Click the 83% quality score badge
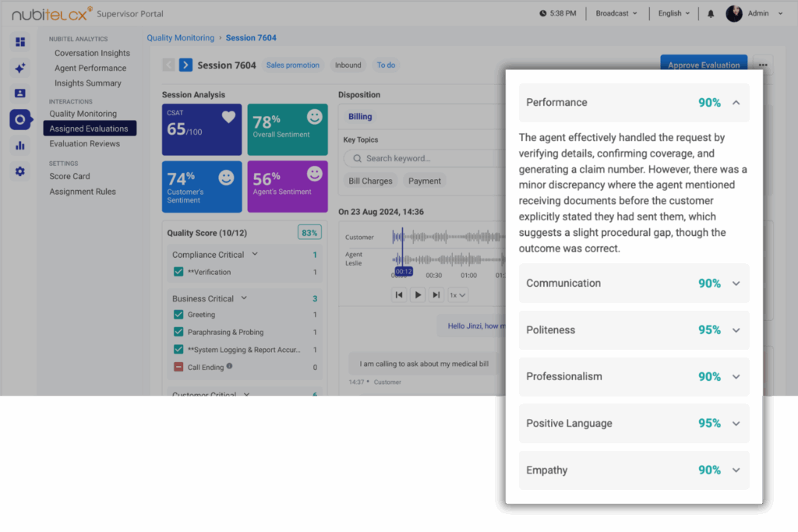Viewport: 798px width, 532px height. pos(309,233)
